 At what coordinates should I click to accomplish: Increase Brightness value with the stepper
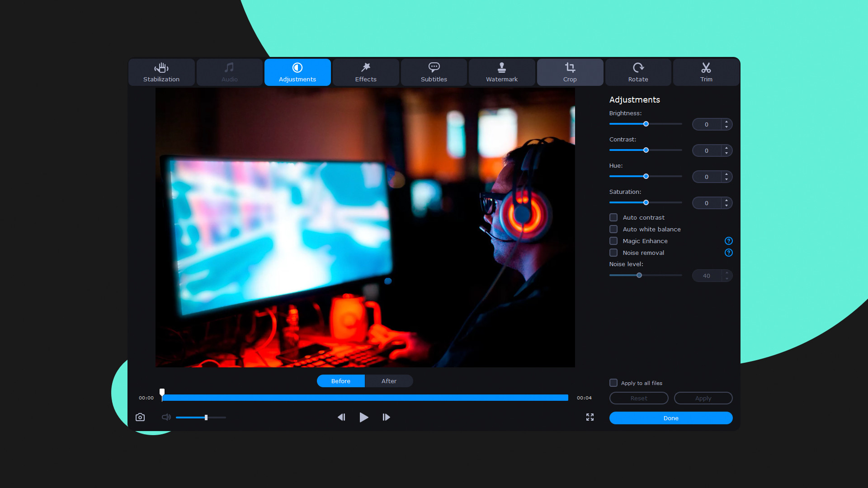coord(726,122)
